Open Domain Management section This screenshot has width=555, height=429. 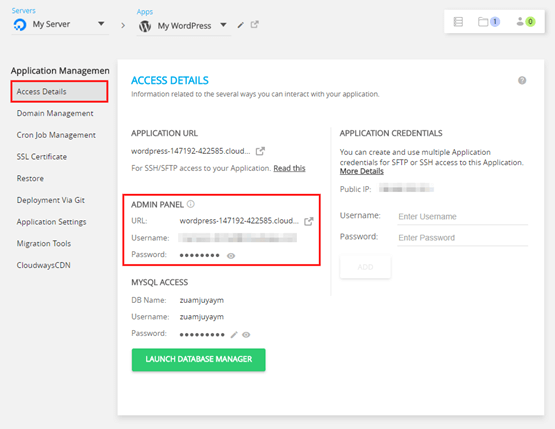[x=55, y=113]
